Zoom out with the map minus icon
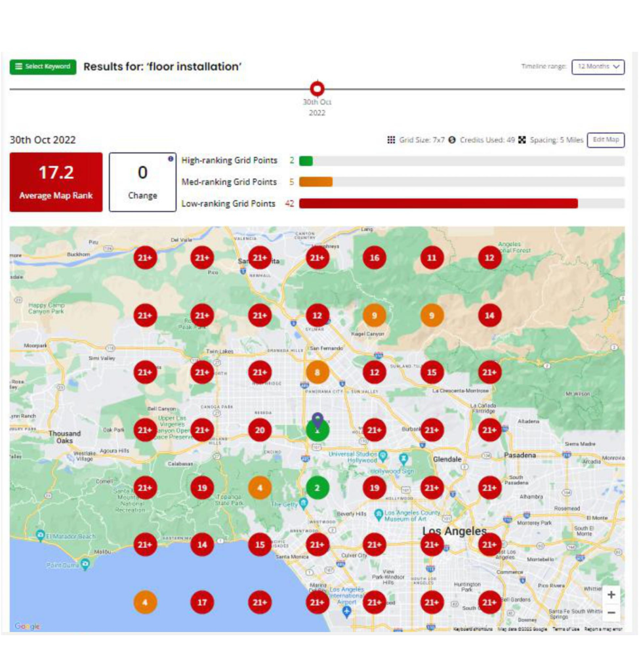This screenshot has width=639, height=672. coord(611,613)
